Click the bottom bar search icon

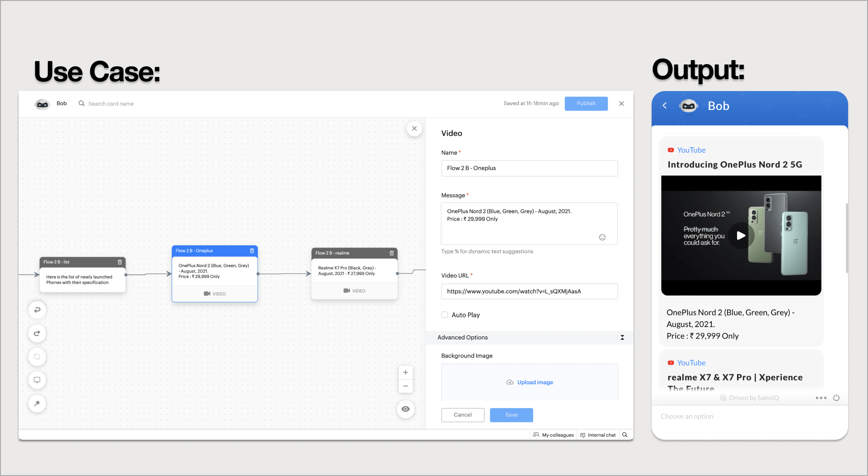[625, 435]
